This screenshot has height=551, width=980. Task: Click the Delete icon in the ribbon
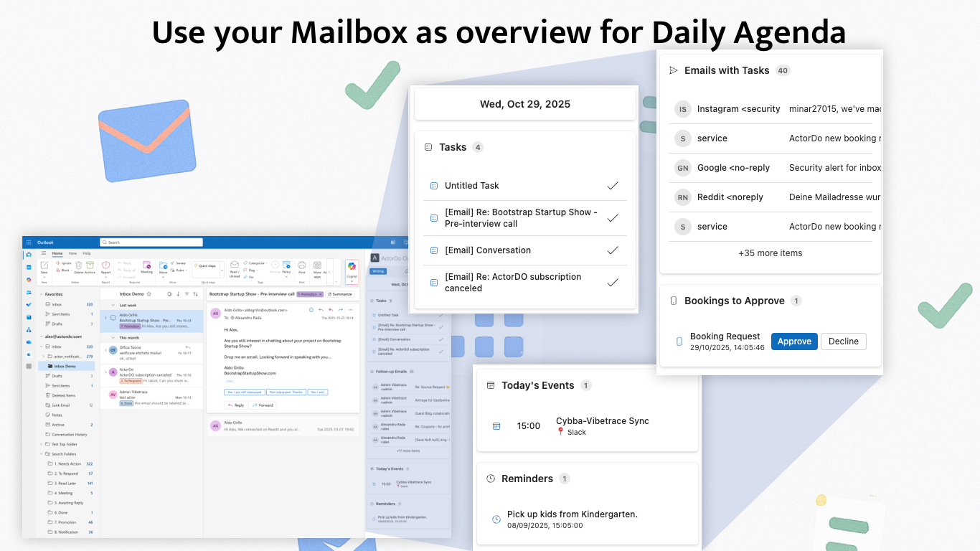[78, 266]
